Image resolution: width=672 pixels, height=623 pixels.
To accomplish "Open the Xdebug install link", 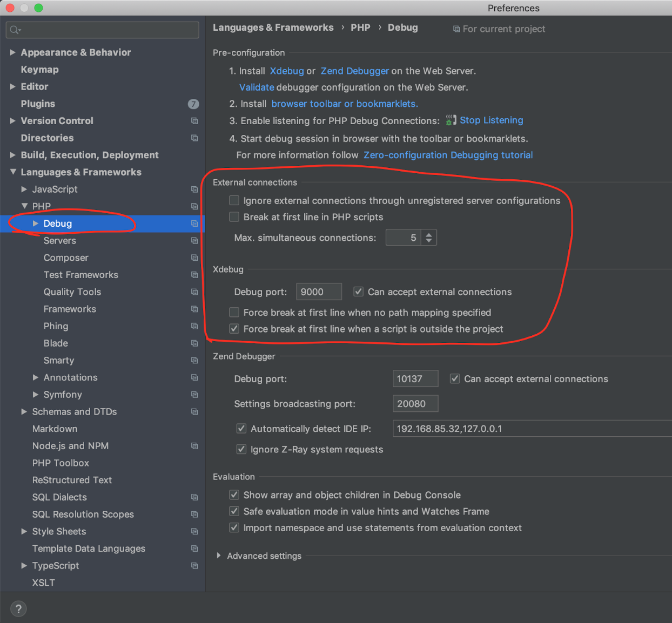I will coord(287,71).
